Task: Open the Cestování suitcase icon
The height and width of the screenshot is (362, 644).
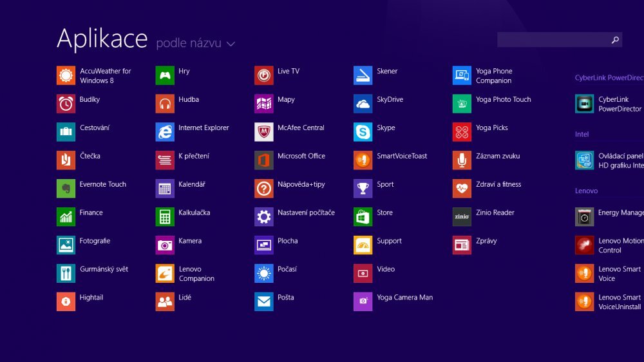Action: [x=66, y=132]
